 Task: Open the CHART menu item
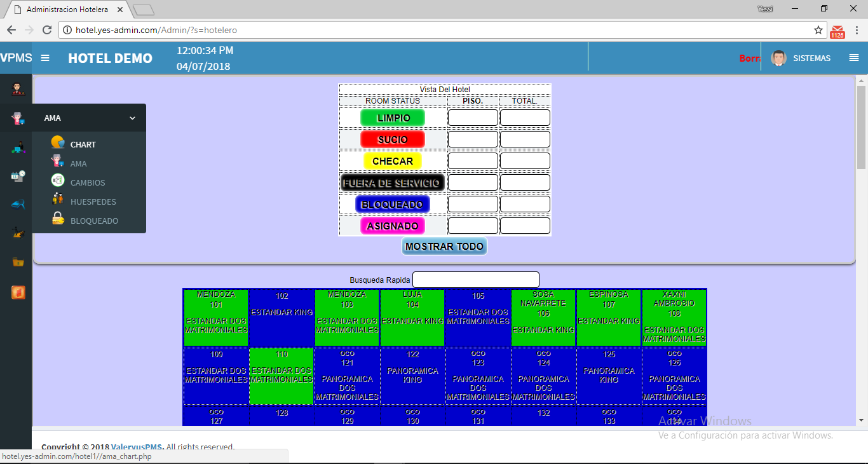(x=83, y=144)
